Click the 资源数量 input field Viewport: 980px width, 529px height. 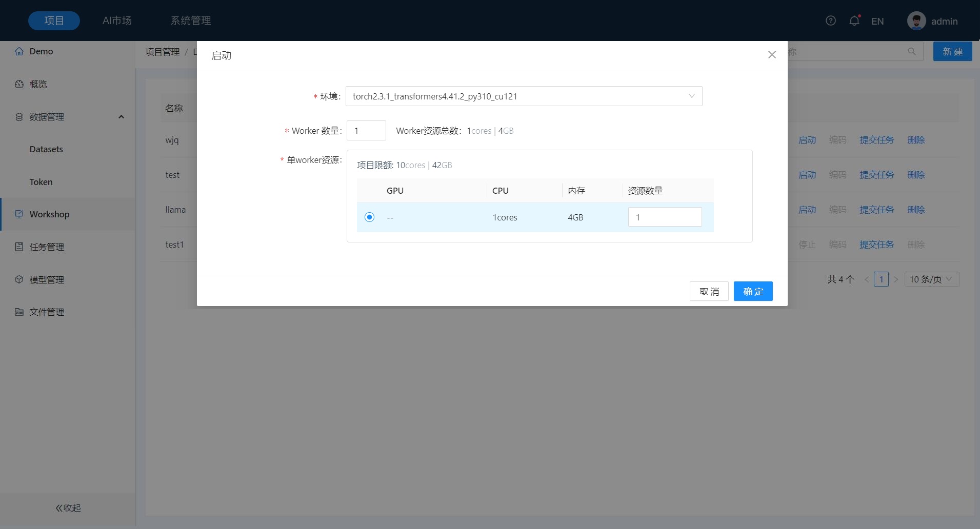click(x=665, y=217)
